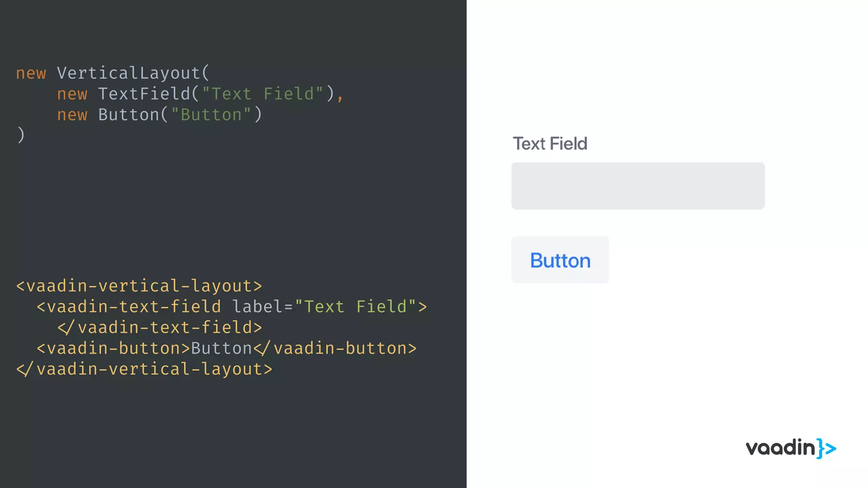The height and width of the screenshot is (488, 868).
Task: Click the opening vaadin-button tag
Action: coord(113,348)
